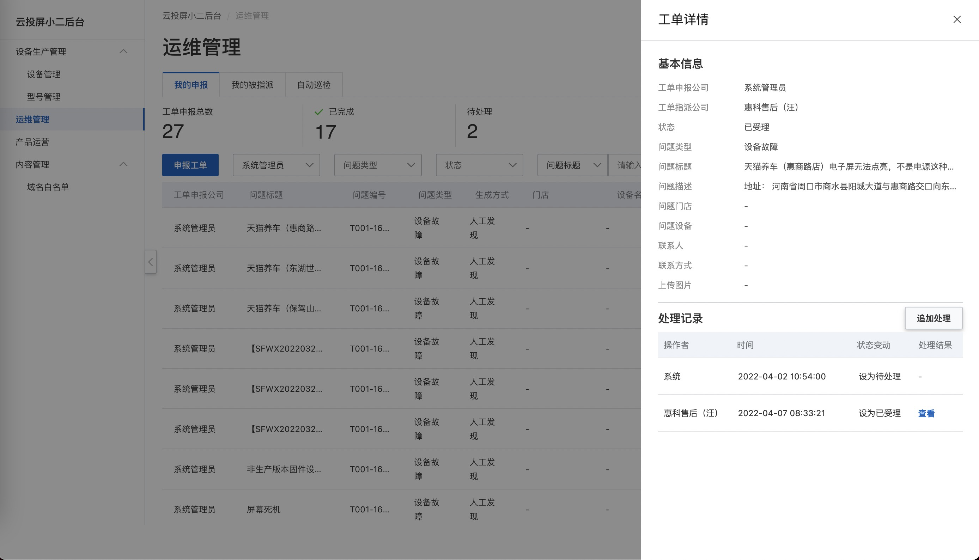Select the row 天猫养车（保驾山...

(x=401, y=309)
